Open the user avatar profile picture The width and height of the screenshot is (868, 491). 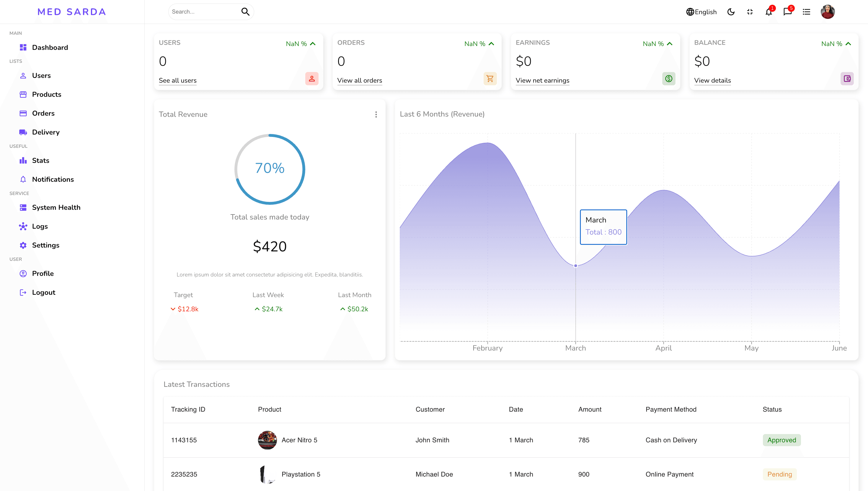[x=828, y=12]
